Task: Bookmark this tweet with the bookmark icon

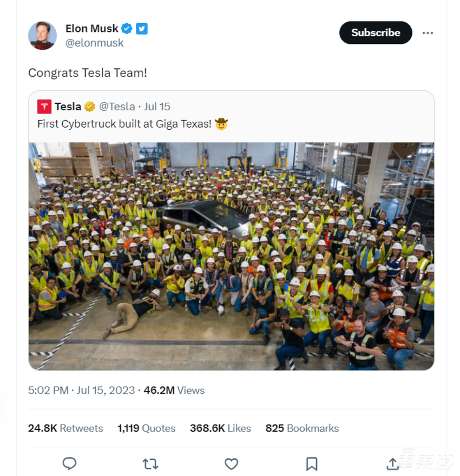Action: (312, 464)
